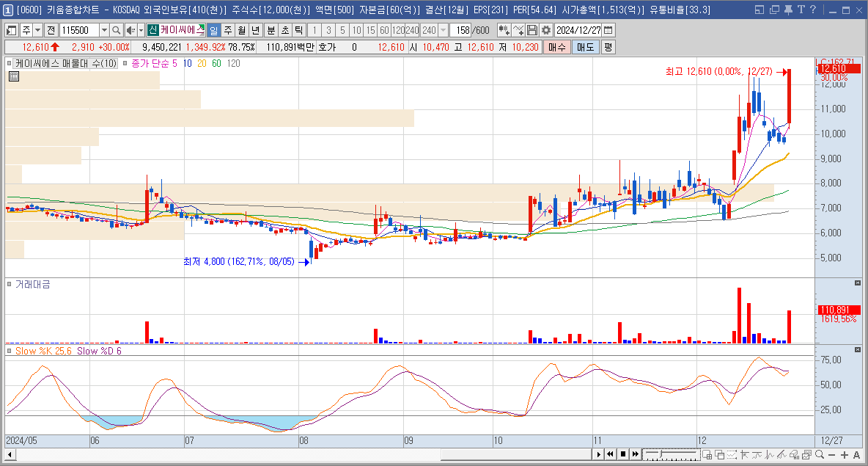Add a candlestick chart with the plus icon
The width and height of the screenshot is (868, 466).
pyautogui.click(x=504, y=31)
